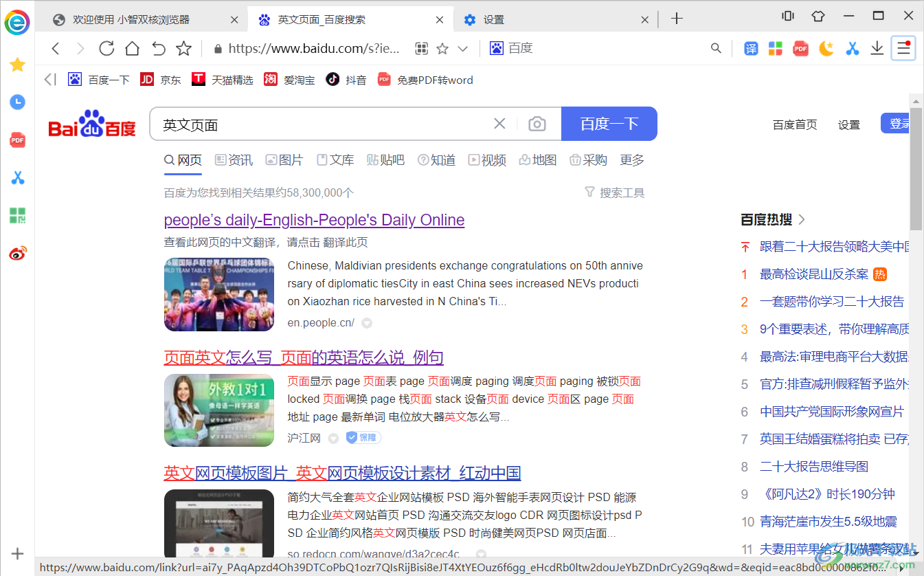Open the 百度一下 bookmark
Viewport: 924px width, 576px height.
point(99,80)
